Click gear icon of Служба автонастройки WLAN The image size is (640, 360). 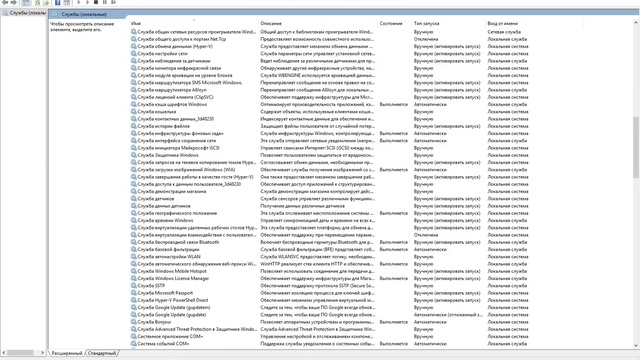(x=133, y=257)
